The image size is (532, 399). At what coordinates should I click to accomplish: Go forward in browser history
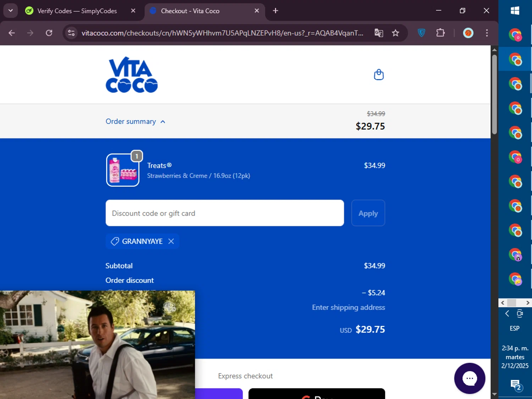(30, 33)
